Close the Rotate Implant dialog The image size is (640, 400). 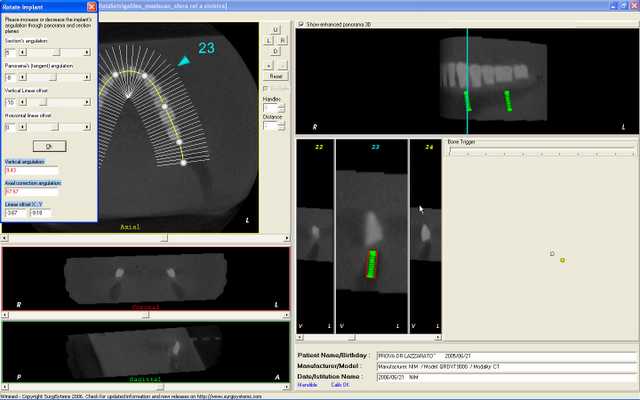click(x=92, y=7)
